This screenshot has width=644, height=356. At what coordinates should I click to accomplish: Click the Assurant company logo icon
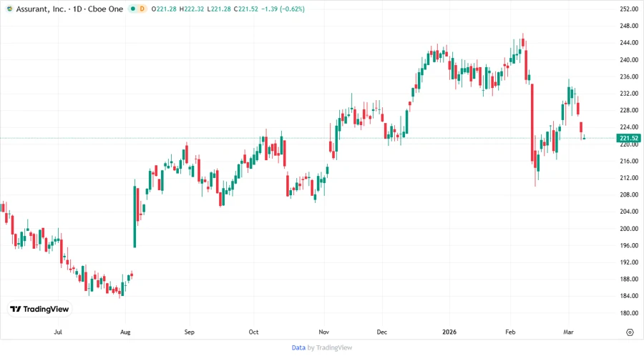[9, 9]
